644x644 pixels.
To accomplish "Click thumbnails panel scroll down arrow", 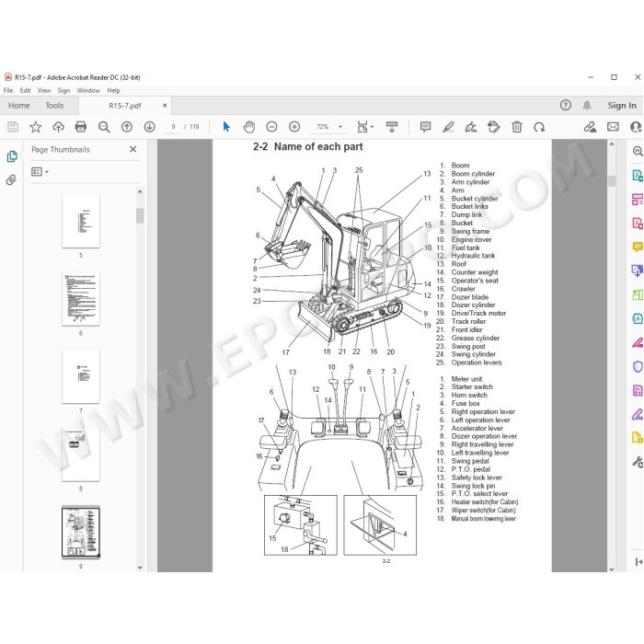I will [140, 568].
